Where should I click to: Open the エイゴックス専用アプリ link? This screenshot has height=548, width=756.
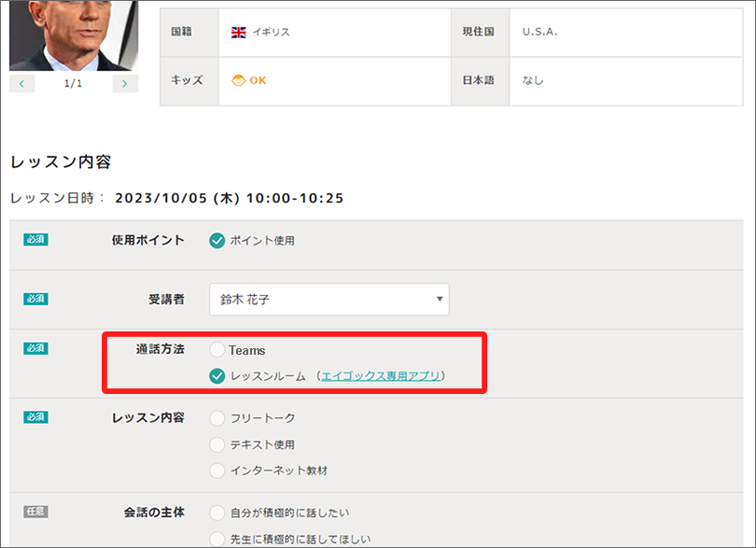point(380,376)
